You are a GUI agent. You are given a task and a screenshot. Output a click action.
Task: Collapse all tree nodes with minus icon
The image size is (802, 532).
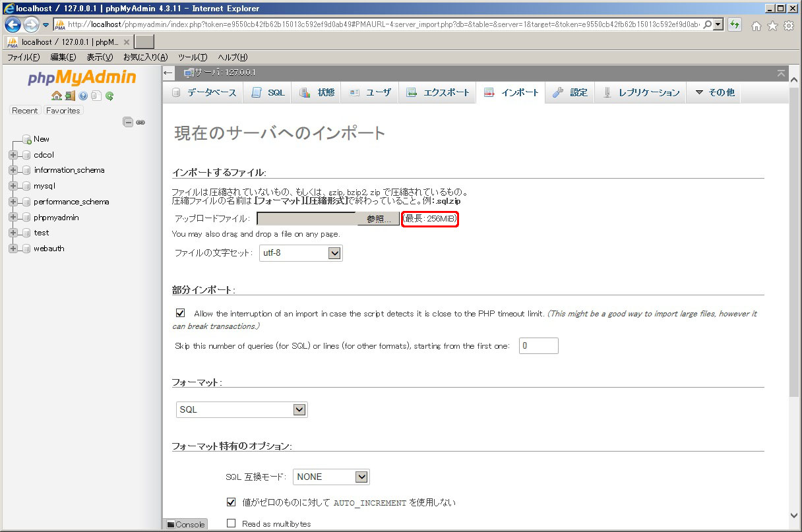pyautogui.click(x=128, y=122)
